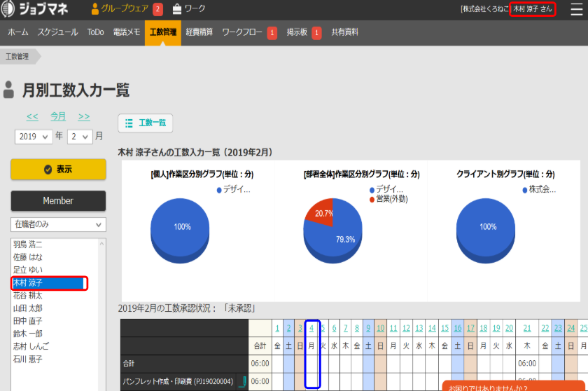Click the 個人 chart デザイ... legend marker

point(219,191)
